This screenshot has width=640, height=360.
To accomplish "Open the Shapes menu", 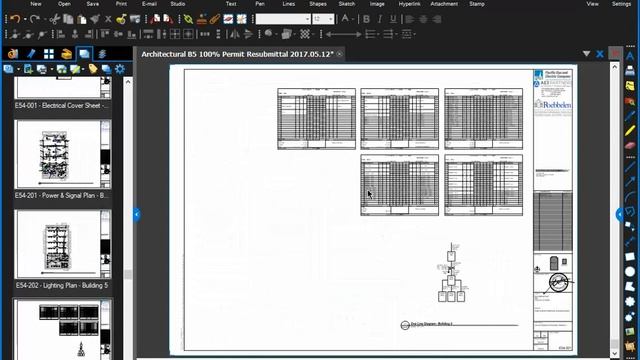I will pos(318,4).
